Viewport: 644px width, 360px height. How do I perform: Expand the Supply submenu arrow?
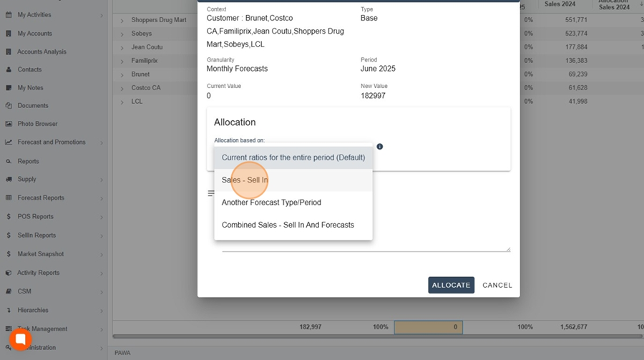pos(102,180)
